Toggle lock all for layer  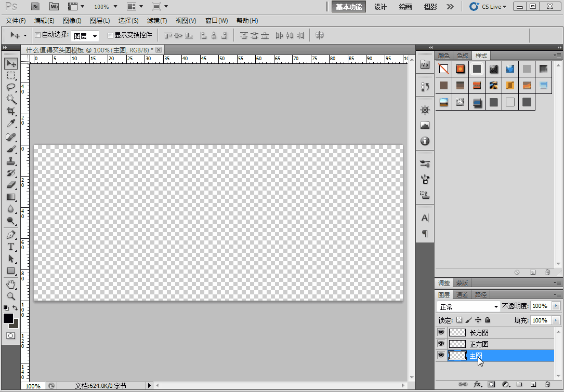[x=488, y=320]
